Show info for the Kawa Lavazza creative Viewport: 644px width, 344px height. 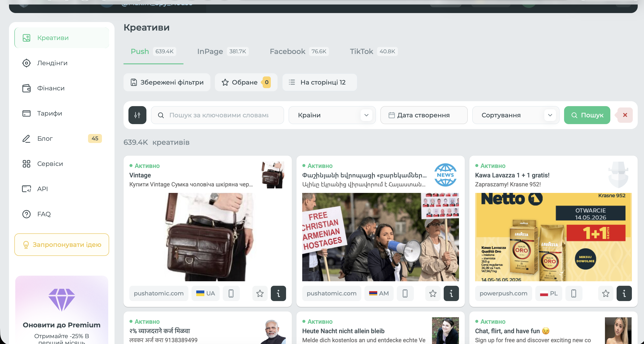point(624,293)
